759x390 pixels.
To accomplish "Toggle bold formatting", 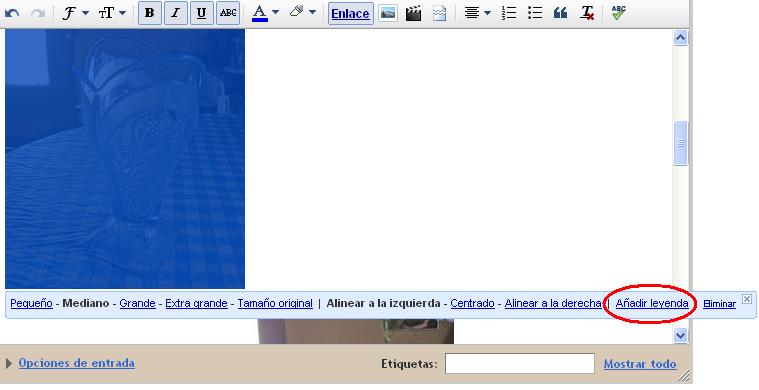I will [150, 13].
